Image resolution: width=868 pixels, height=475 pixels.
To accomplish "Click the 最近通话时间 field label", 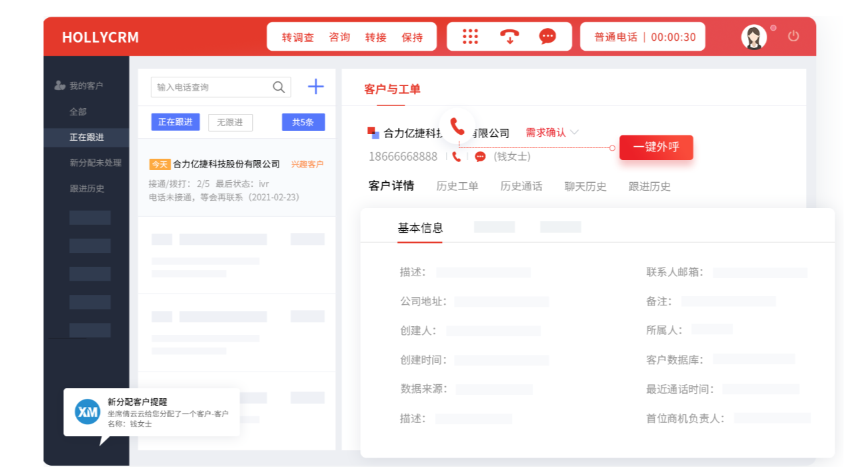I will (x=680, y=389).
